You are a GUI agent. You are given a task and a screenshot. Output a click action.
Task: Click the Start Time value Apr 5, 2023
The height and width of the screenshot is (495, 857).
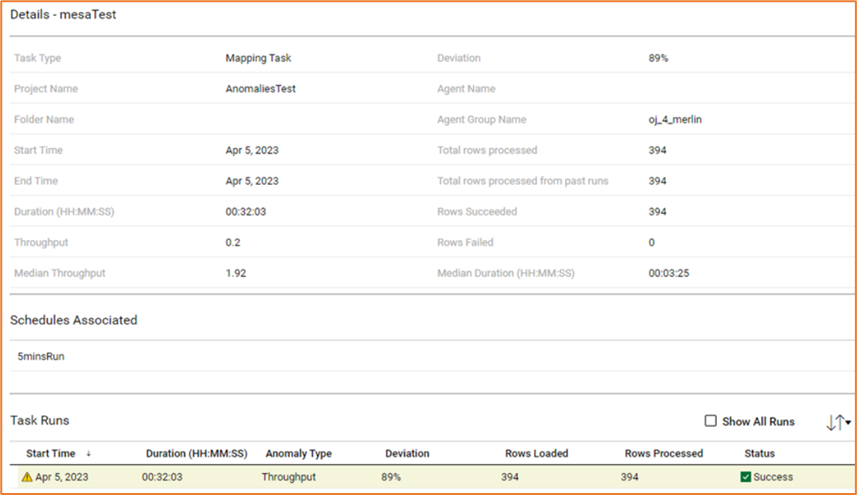(x=252, y=150)
